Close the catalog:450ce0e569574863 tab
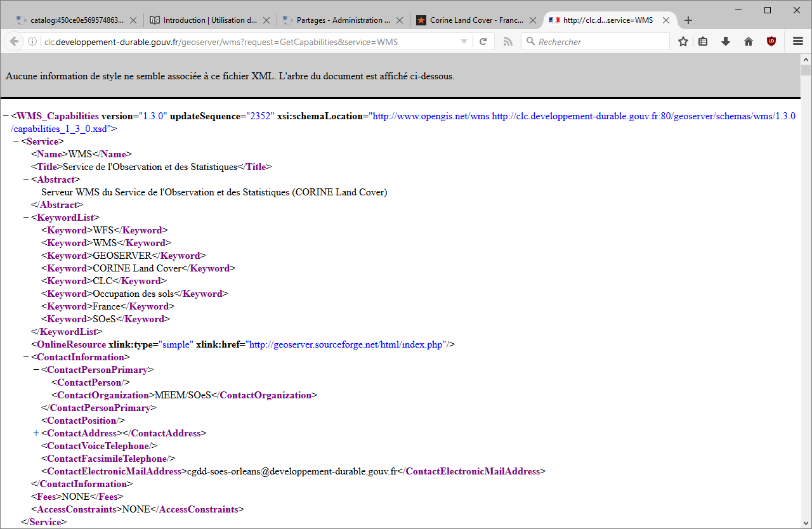The height and width of the screenshot is (529, 812). [133, 20]
